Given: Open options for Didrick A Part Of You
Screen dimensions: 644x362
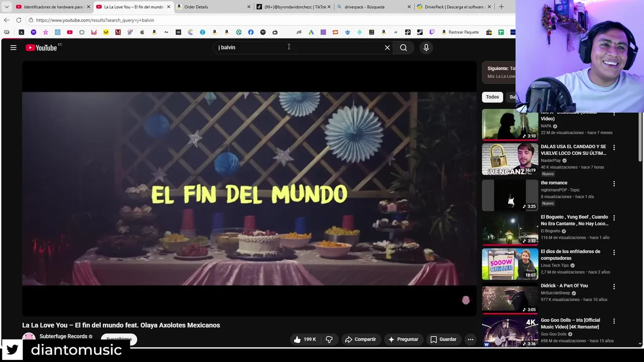Looking at the screenshot, I should [x=614, y=287].
